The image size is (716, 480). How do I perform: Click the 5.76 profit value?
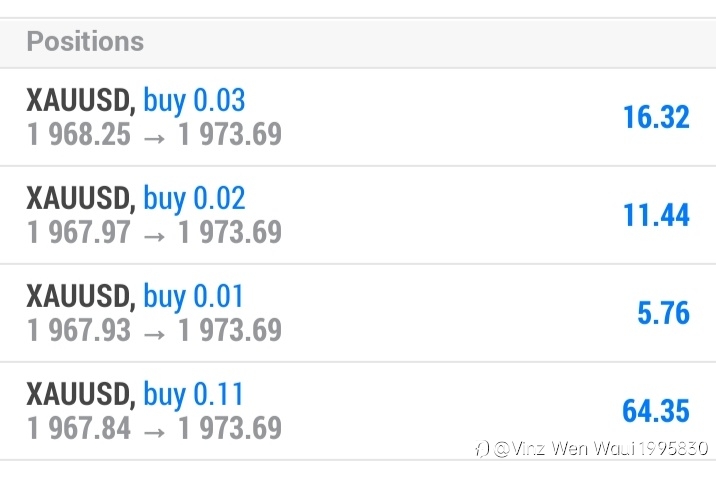point(663,313)
